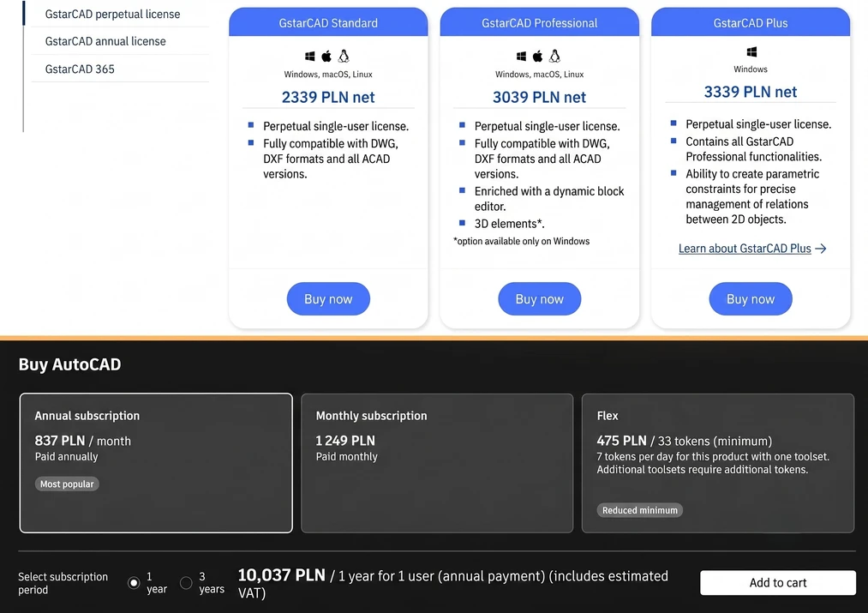Image resolution: width=868 pixels, height=613 pixels.
Task: Click the Most popular badge
Action: tap(67, 484)
